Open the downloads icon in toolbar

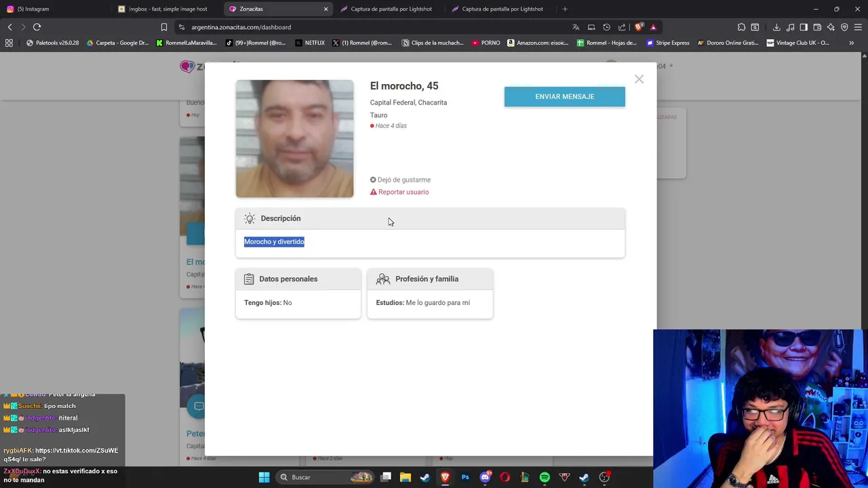(x=776, y=27)
